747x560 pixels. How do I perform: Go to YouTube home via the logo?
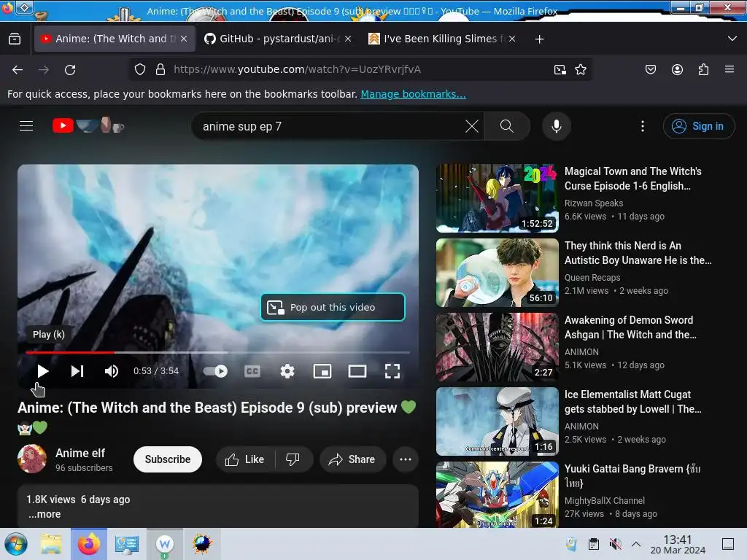click(88, 125)
